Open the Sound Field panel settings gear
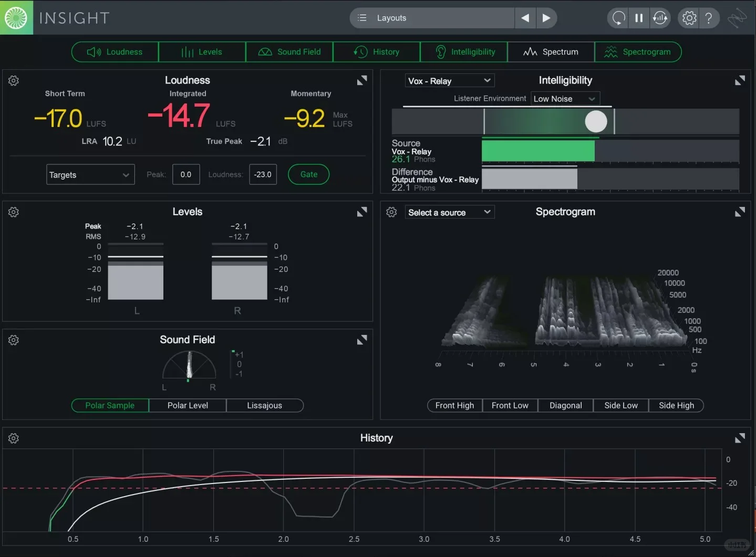Viewport: 756px width, 557px height. 14,340
